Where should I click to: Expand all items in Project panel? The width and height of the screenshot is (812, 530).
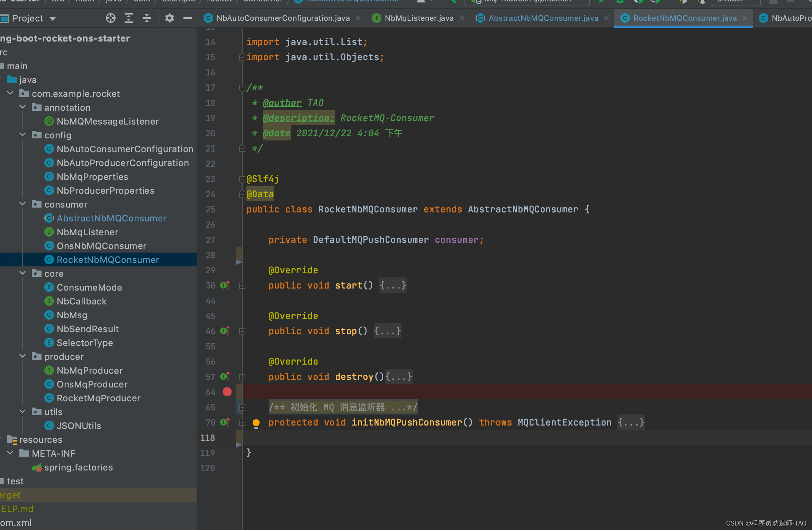129,18
